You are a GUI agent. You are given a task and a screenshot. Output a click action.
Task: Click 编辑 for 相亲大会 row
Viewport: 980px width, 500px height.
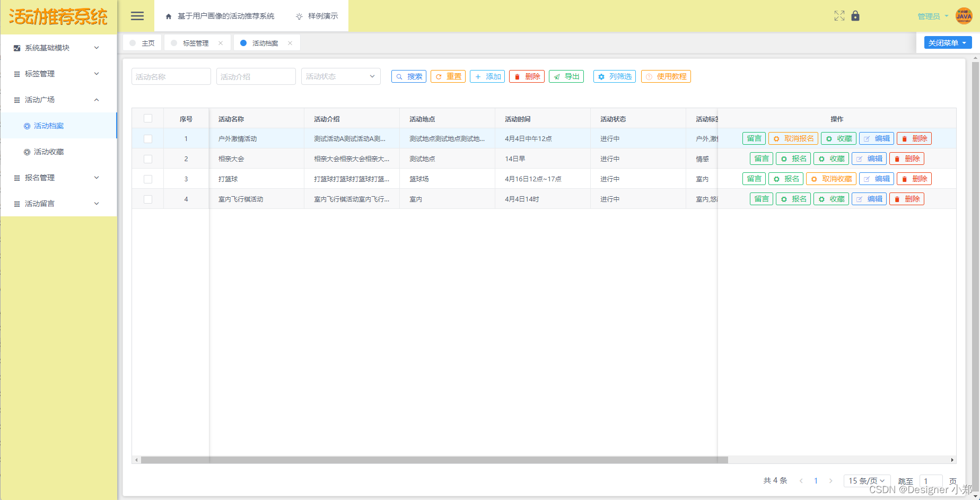pyautogui.click(x=869, y=159)
